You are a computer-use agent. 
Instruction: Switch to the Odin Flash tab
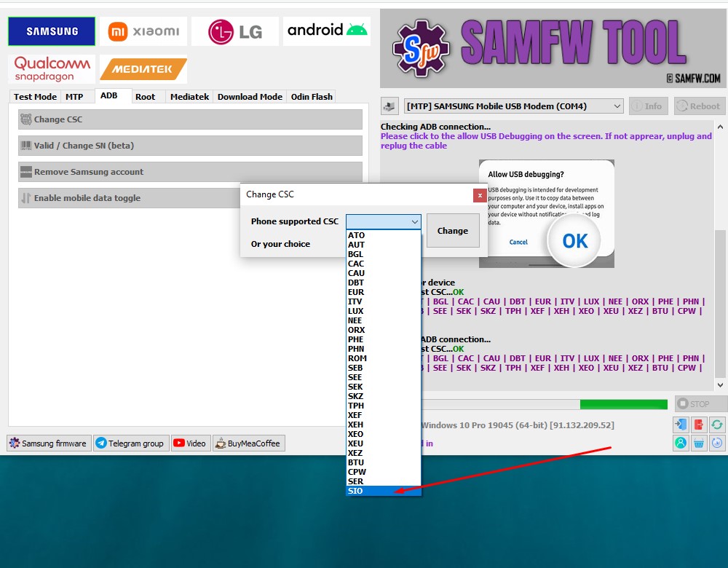click(x=312, y=97)
